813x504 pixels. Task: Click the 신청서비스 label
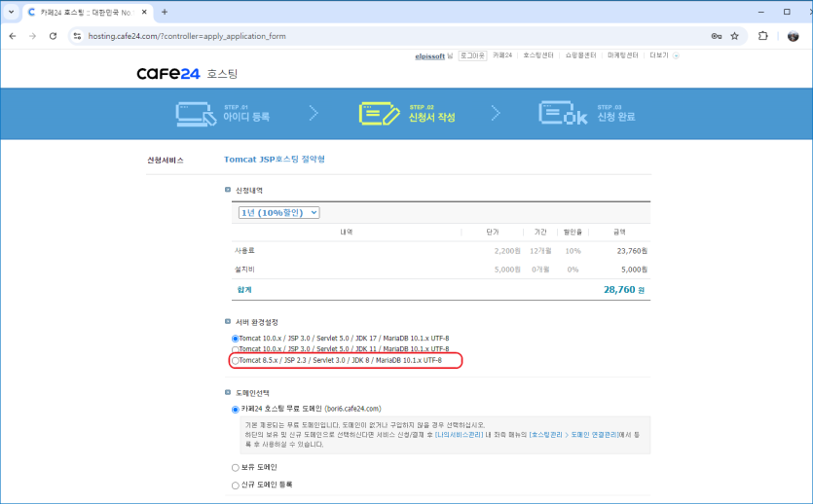coord(166,161)
